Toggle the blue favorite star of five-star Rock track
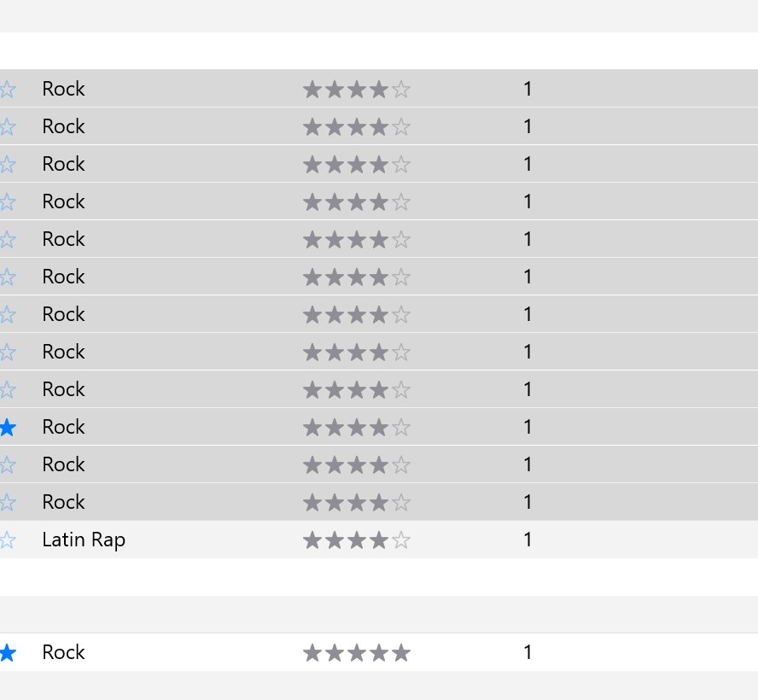The width and height of the screenshot is (758, 700). coord(8,653)
